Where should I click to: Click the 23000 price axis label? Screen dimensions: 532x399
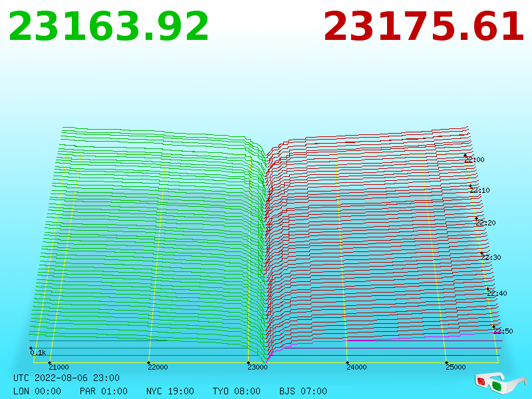[x=257, y=367]
